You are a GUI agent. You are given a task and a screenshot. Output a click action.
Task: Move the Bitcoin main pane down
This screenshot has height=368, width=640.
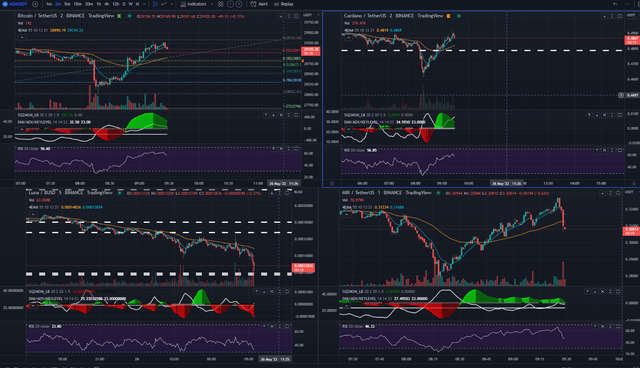tap(281, 16)
